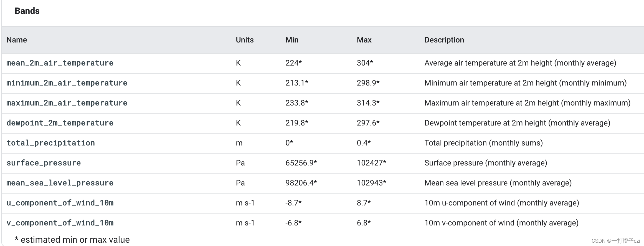The image size is (644, 246).
Task: Click max value 102427*
Action: (371, 163)
